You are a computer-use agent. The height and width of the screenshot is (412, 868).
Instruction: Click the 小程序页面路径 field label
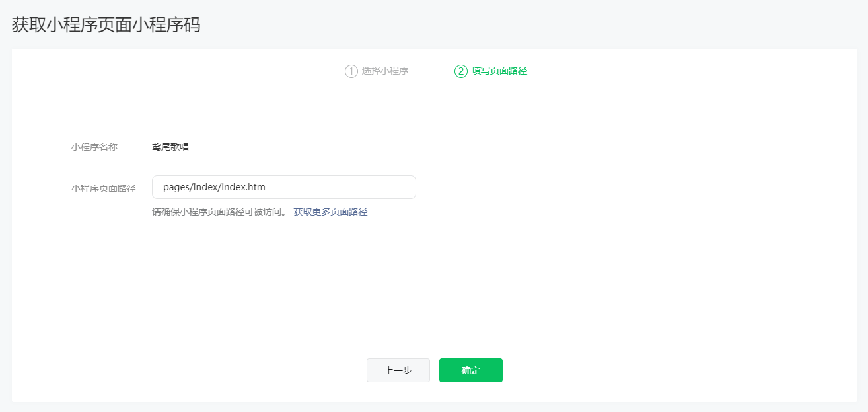pos(104,188)
